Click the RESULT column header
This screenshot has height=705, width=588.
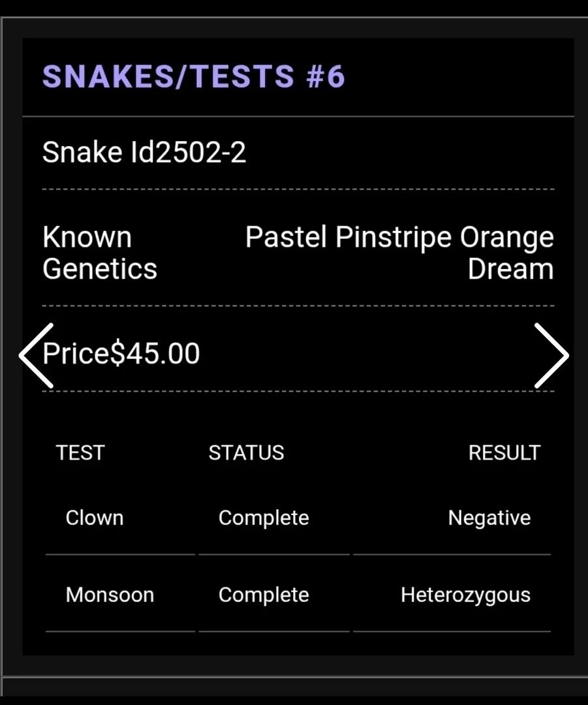click(504, 453)
